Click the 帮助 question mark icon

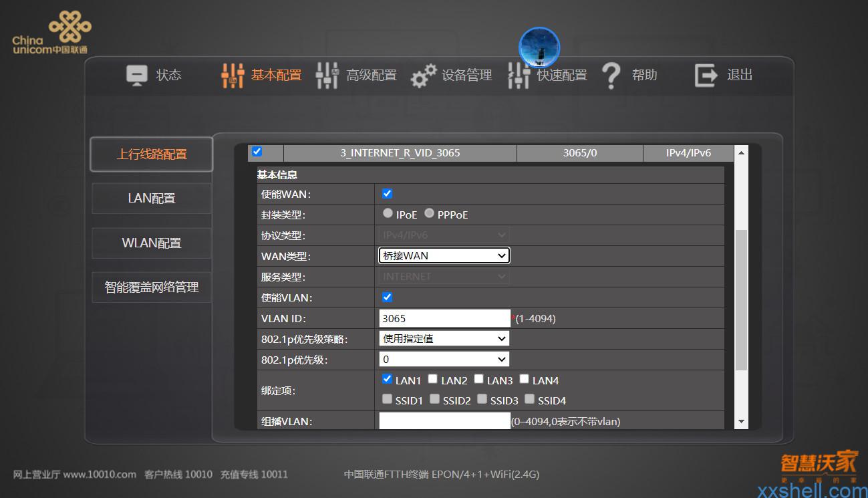(611, 76)
